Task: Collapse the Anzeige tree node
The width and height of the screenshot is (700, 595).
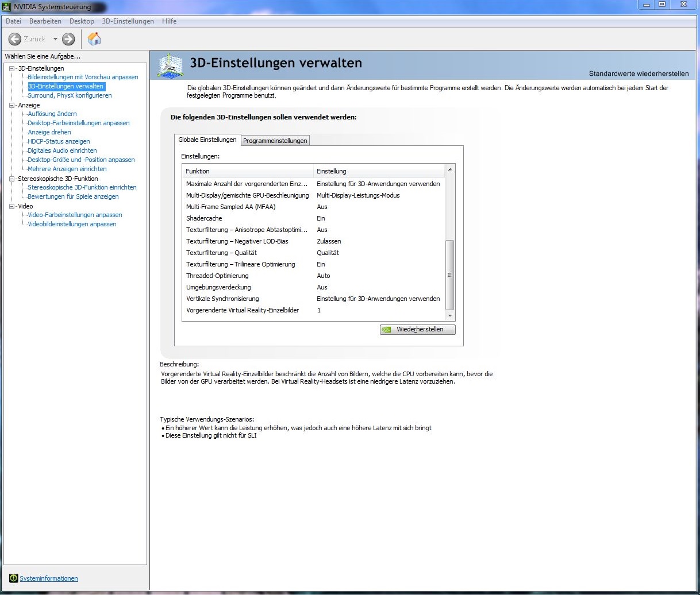Action: [x=13, y=105]
